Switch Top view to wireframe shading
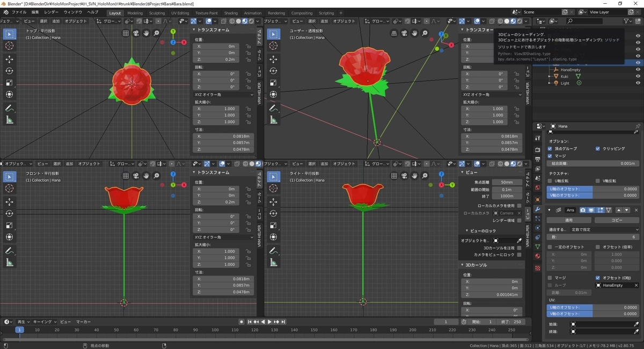The height and width of the screenshot is (349, 644). [x=231, y=21]
